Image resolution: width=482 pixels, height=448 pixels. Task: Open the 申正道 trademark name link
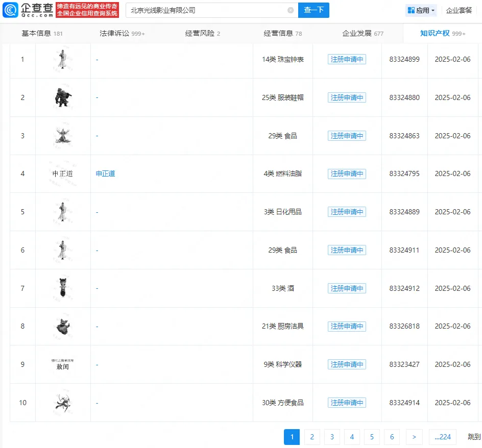[x=105, y=173]
